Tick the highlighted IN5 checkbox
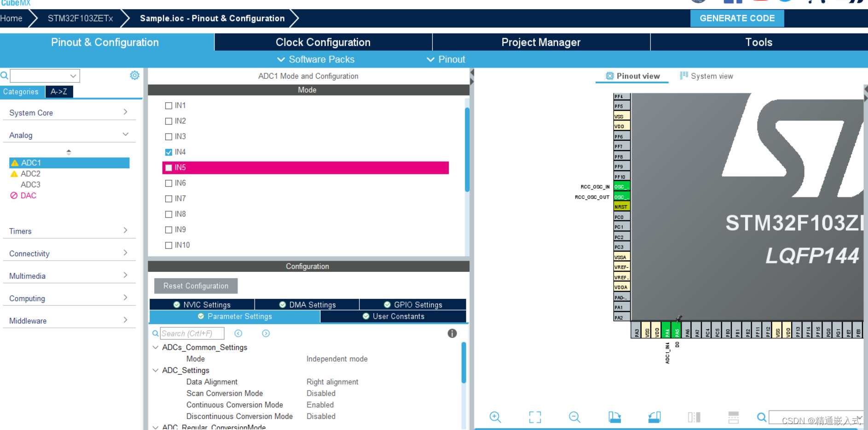 pyautogui.click(x=168, y=168)
